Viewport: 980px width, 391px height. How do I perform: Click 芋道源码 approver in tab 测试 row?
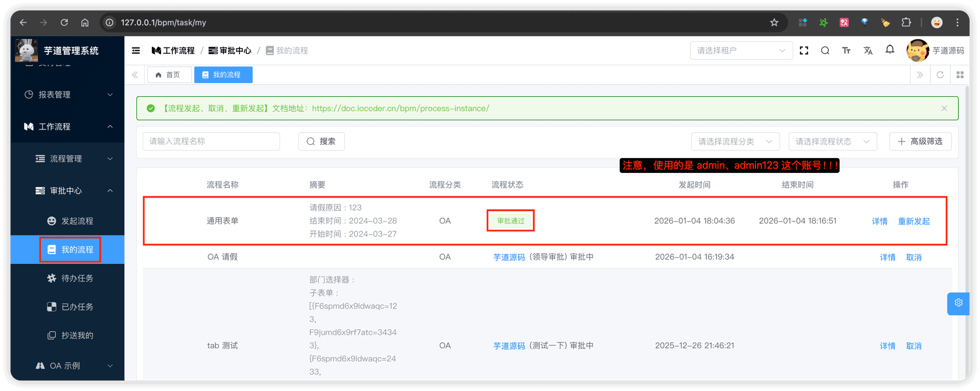[509, 346]
